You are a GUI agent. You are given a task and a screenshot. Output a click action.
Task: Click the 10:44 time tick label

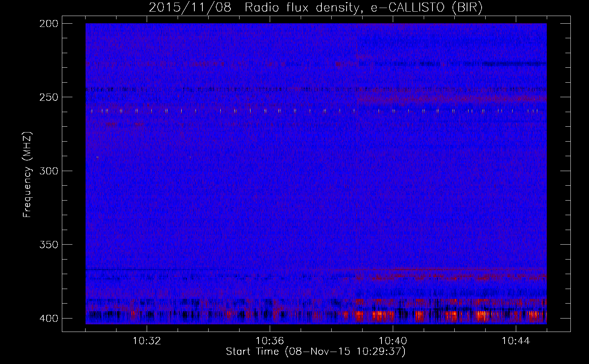[516, 341]
